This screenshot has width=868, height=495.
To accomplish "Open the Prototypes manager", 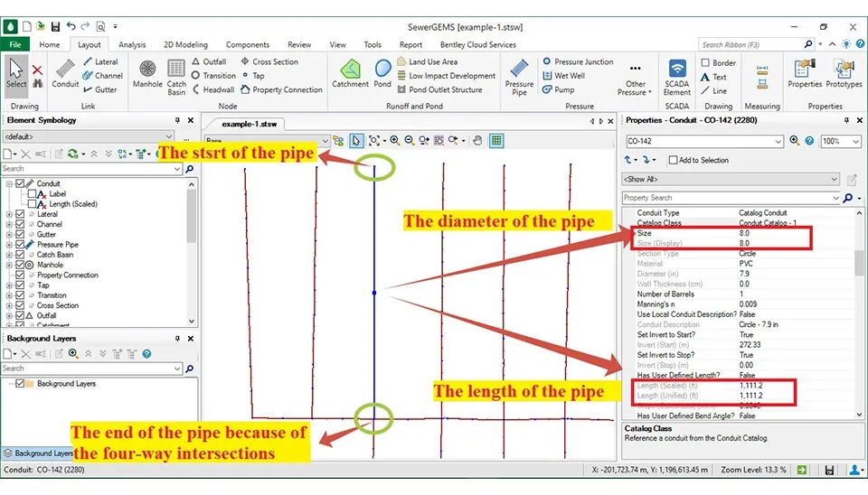I will (x=844, y=73).
